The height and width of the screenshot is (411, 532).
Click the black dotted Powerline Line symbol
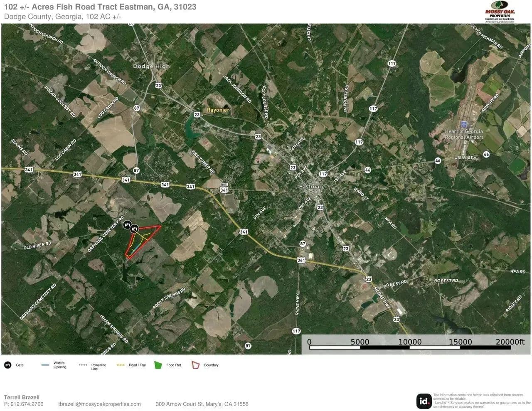pyautogui.click(x=83, y=365)
